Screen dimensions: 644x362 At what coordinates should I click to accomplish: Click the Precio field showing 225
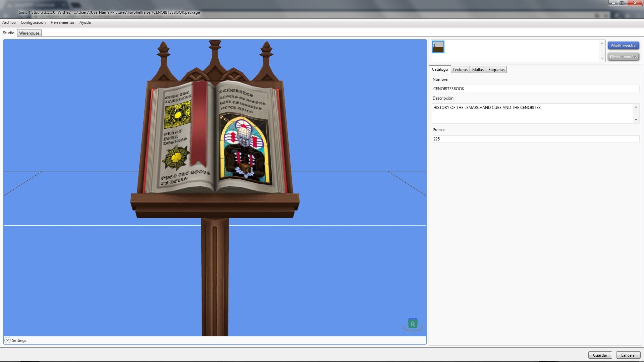535,139
